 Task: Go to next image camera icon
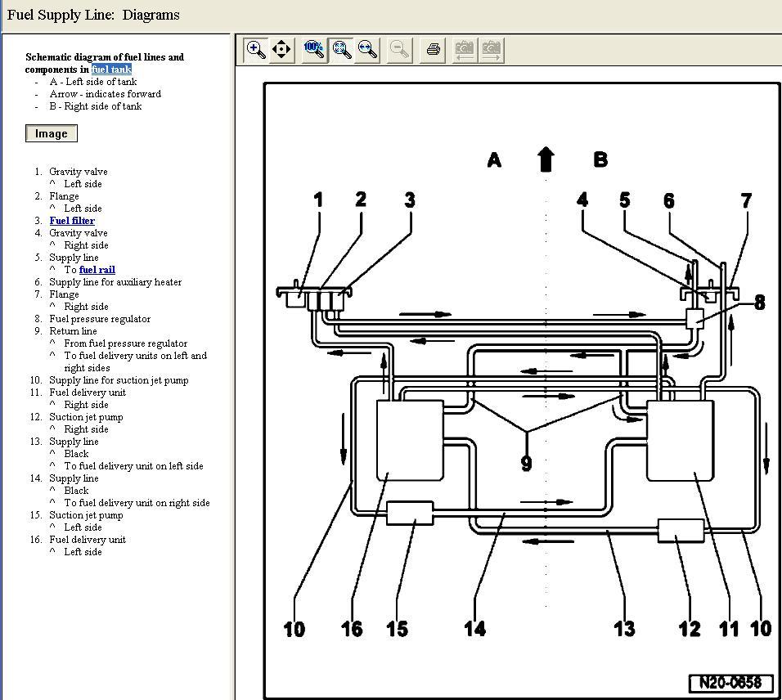[492, 50]
